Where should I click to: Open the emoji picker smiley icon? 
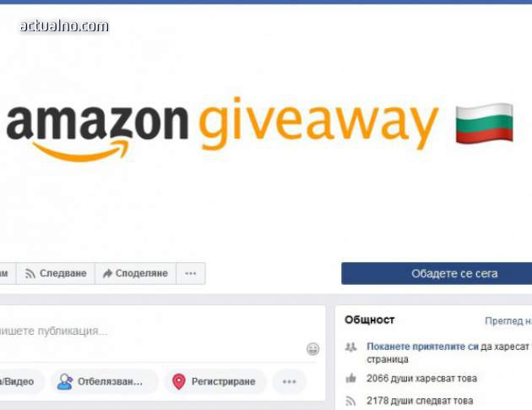coord(312,349)
